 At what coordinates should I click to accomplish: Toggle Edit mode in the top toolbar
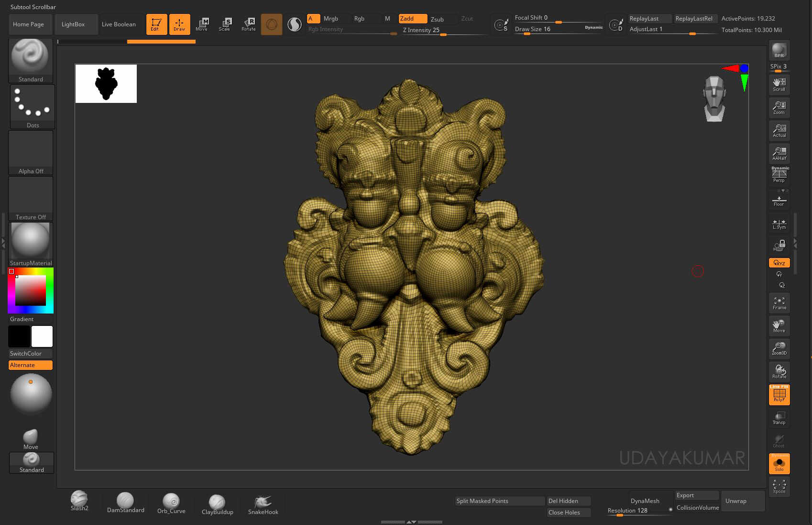point(156,24)
